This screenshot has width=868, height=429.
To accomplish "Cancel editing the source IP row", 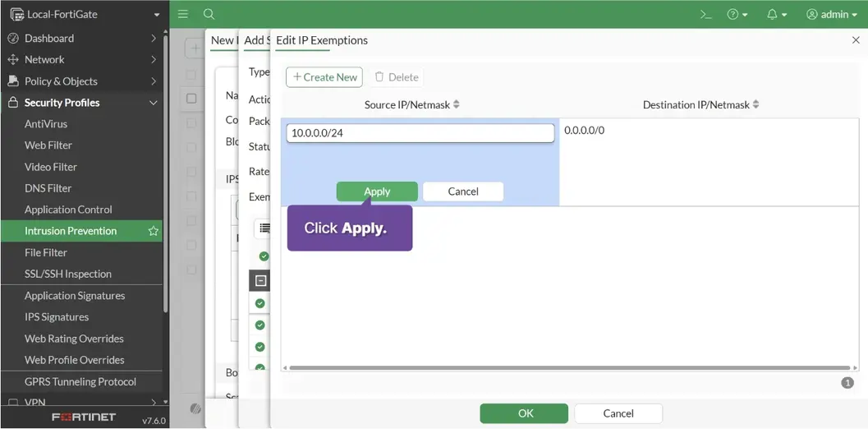I will click(463, 191).
